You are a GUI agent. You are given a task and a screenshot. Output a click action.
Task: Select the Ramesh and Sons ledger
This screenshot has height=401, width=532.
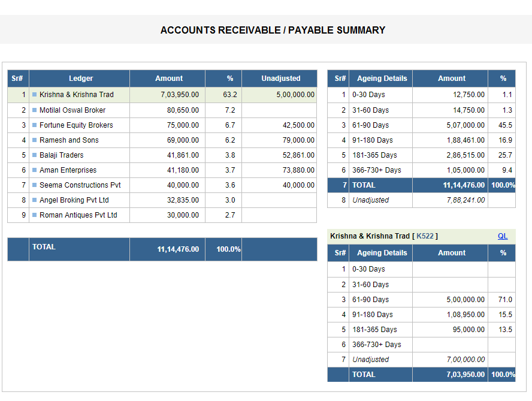(x=69, y=140)
